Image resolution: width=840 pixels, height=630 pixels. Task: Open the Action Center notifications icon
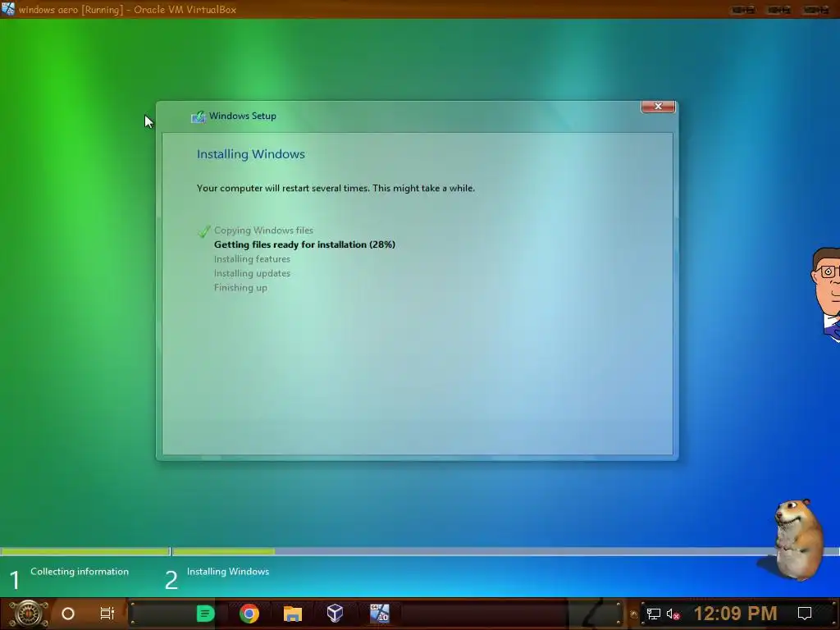point(805,614)
